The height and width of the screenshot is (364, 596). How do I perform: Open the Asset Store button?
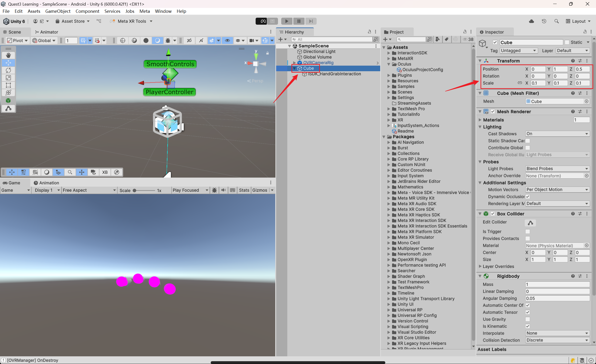tap(73, 21)
